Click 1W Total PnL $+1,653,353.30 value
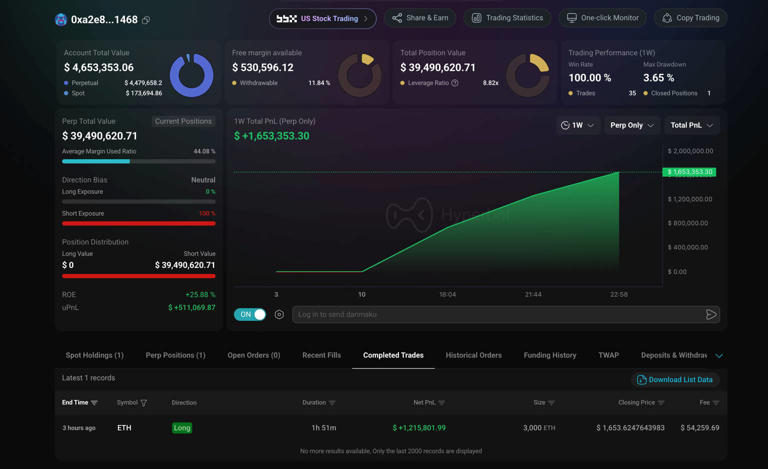This screenshot has width=768, height=469. 271,136
